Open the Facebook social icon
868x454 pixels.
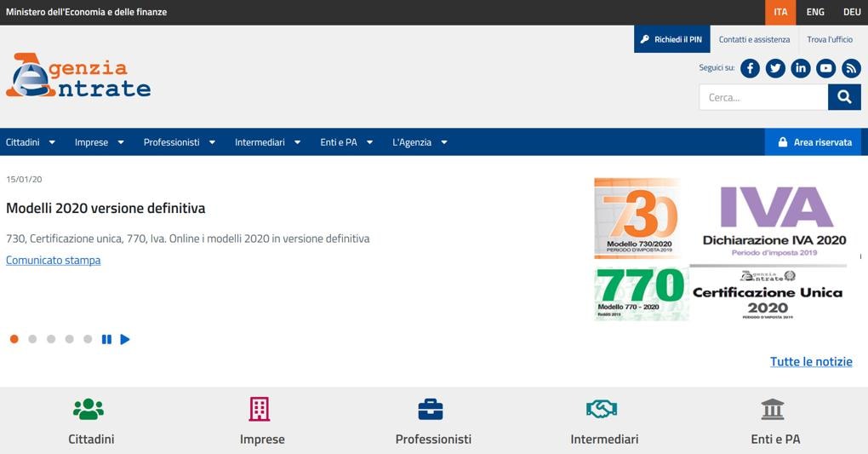[750, 68]
